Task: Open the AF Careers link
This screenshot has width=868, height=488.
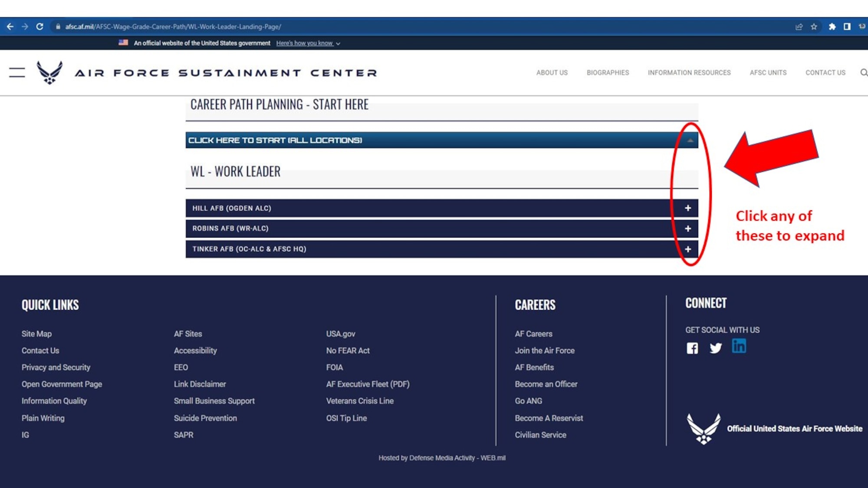Action: tap(533, 334)
